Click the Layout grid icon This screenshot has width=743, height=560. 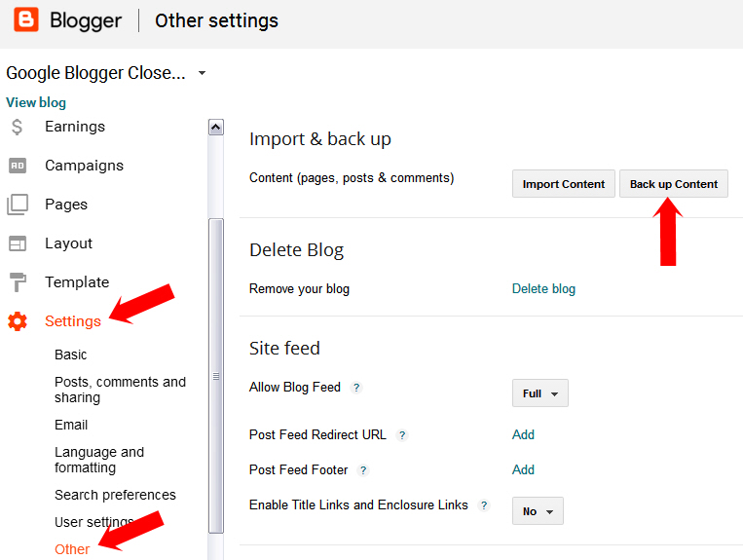point(18,243)
